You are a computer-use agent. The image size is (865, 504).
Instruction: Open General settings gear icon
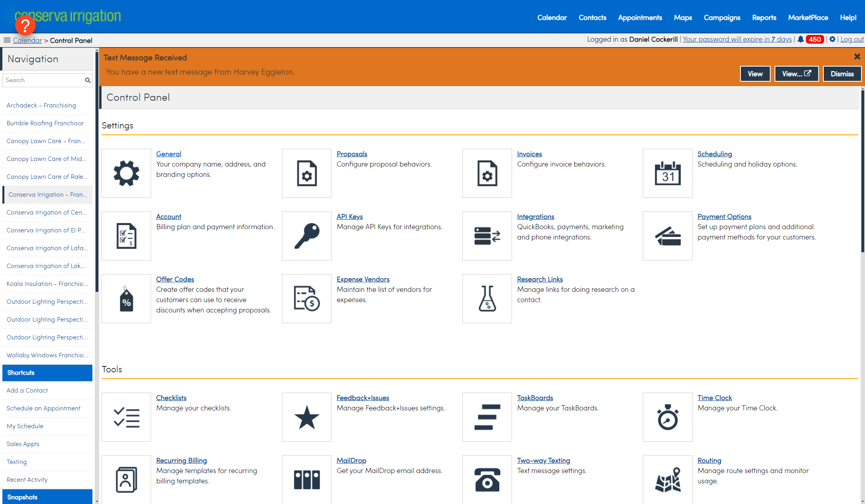[126, 173]
